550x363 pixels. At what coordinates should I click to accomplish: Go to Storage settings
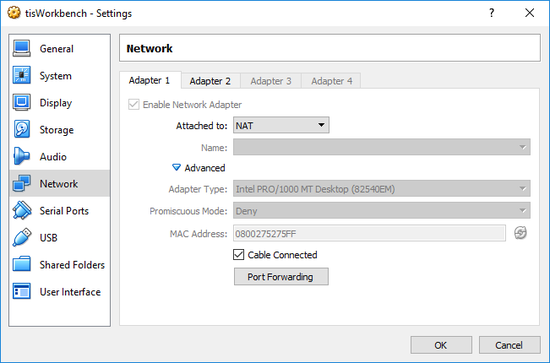coord(56,130)
